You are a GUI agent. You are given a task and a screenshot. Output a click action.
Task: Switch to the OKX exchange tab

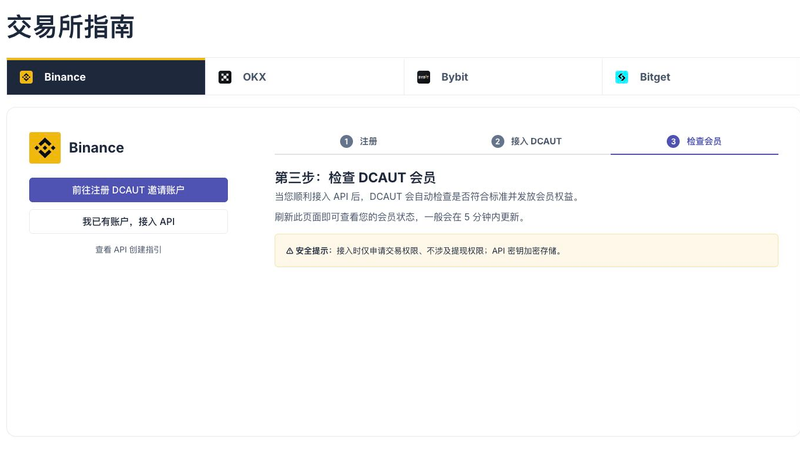coord(305,77)
